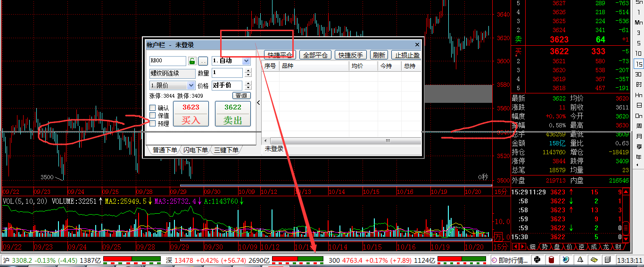Click the gray server cabinet icon

click(609, 260)
